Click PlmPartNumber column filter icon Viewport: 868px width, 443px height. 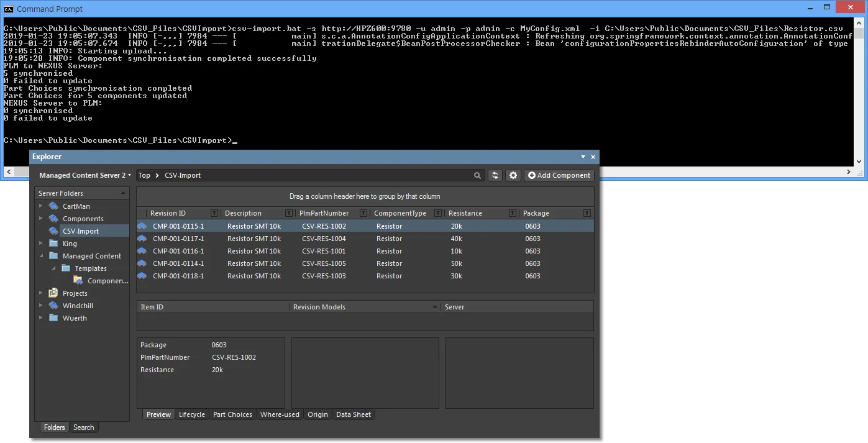click(363, 213)
